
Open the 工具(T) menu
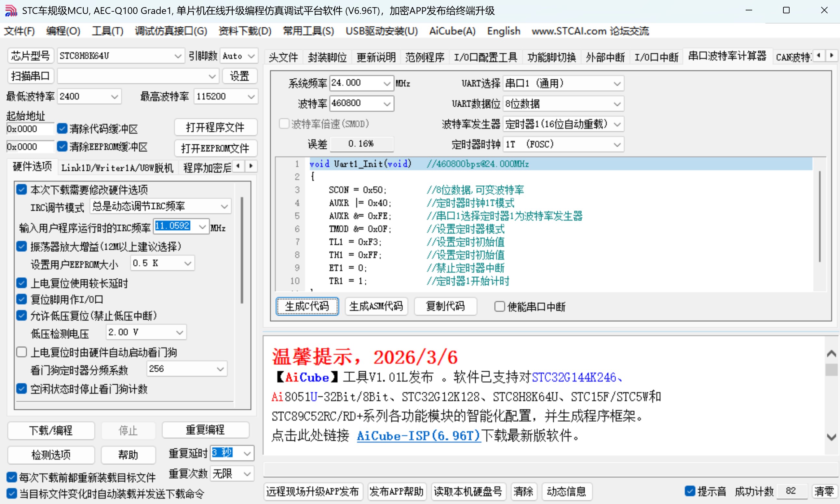(x=108, y=31)
